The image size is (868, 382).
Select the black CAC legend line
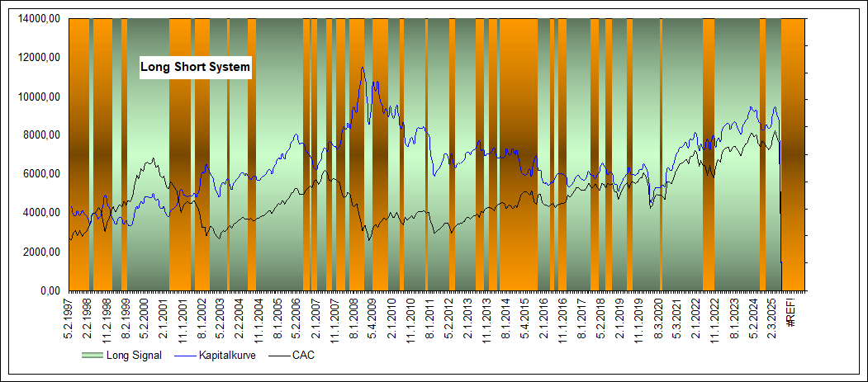(280, 356)
